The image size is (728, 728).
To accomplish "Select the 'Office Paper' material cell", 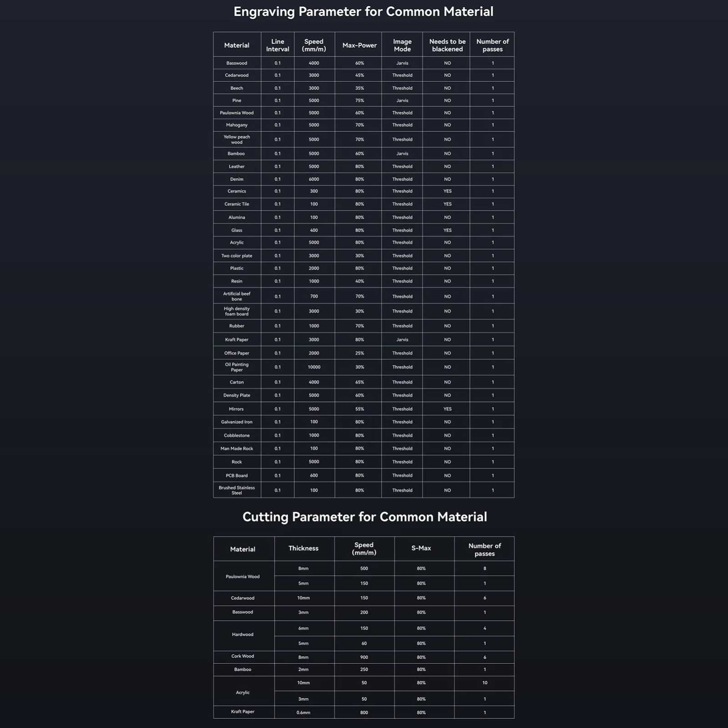I will tap(237, 354).
